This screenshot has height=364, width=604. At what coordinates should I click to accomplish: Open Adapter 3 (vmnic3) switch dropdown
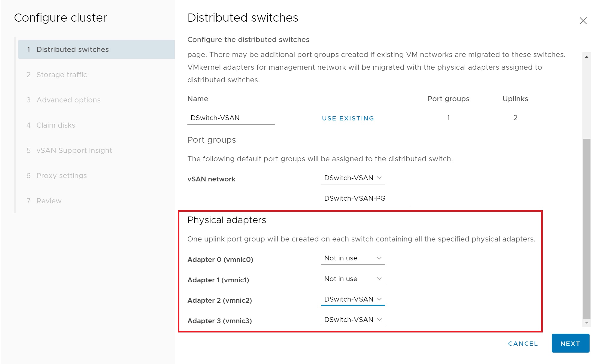353,320
